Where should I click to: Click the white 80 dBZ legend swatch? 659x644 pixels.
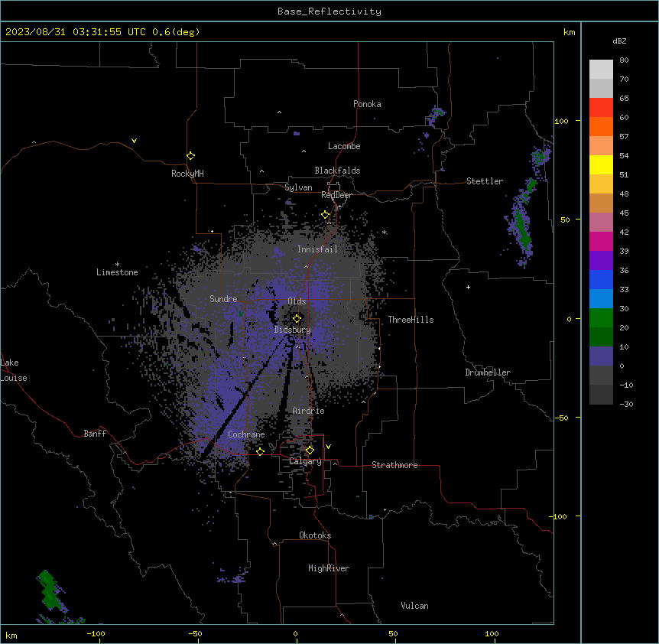point(601,70)
